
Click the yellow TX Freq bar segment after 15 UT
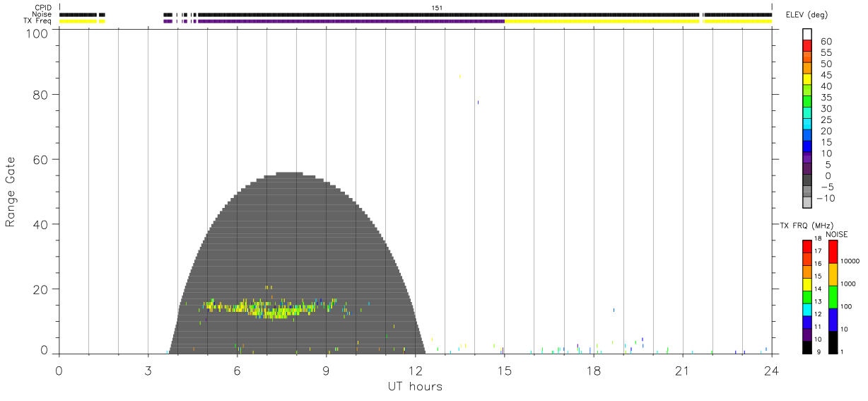pos(602,21)
